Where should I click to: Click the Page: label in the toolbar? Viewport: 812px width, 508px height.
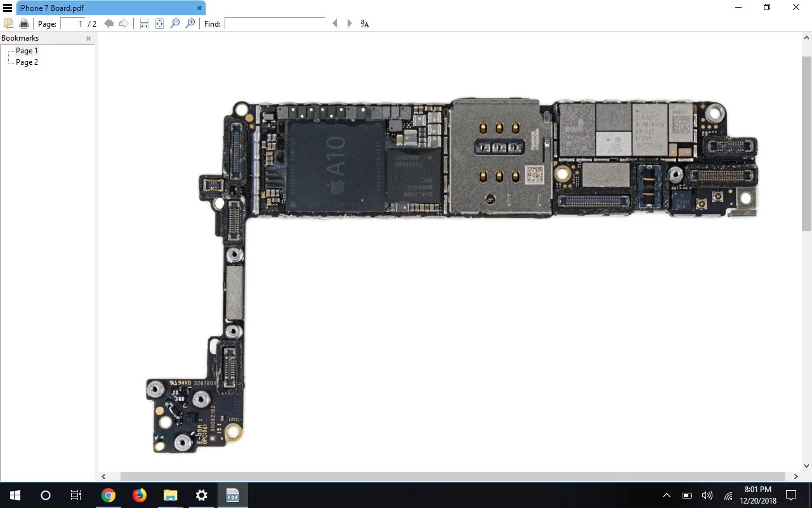(47, 24)
